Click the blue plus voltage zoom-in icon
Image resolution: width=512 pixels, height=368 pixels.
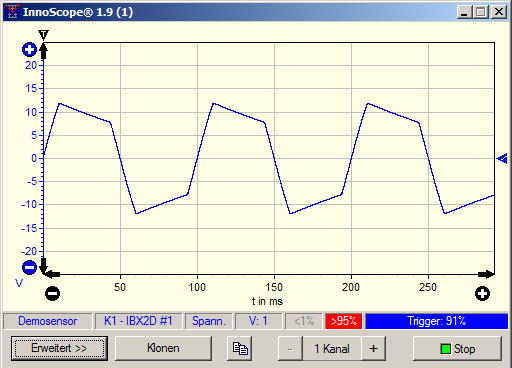[29, 50]
